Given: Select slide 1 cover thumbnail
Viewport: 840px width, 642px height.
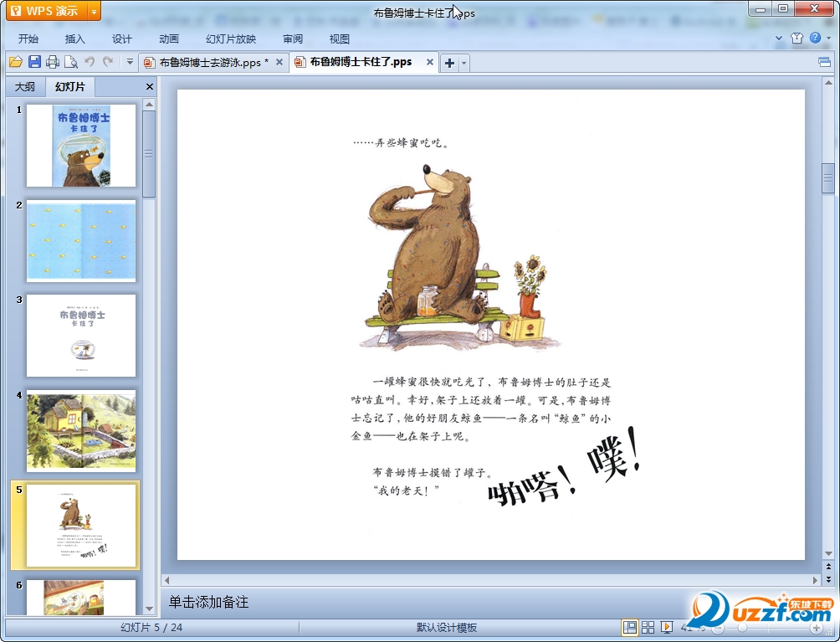Looking at the screenshot, I should (x=81, y=146).
